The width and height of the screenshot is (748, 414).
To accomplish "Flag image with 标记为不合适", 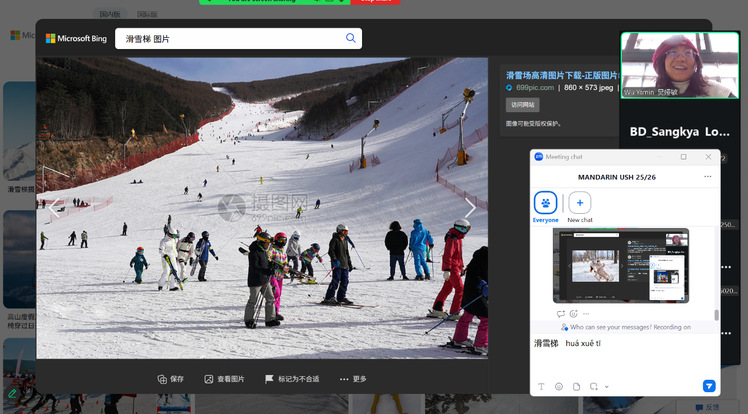I will [x=292, y=379].
